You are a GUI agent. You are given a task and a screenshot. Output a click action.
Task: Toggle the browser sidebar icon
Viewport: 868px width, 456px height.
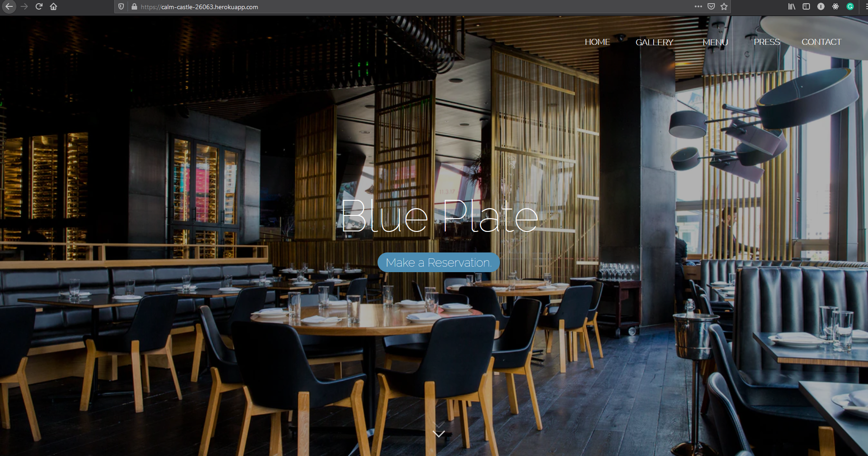point(806,6)
